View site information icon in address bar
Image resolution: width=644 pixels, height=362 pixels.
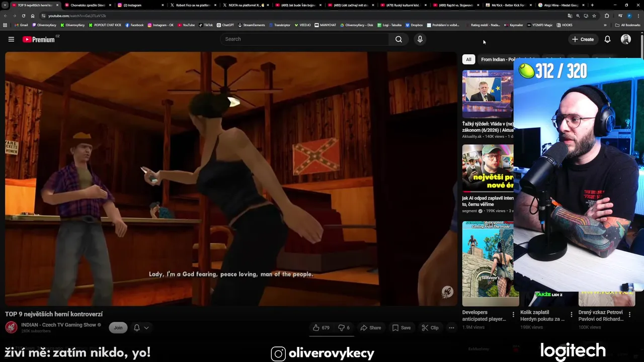click(x=44, y=16)
